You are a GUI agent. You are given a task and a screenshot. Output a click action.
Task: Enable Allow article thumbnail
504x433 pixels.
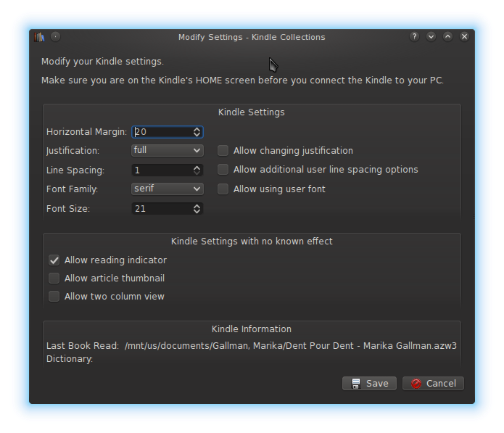coord(54,278)
